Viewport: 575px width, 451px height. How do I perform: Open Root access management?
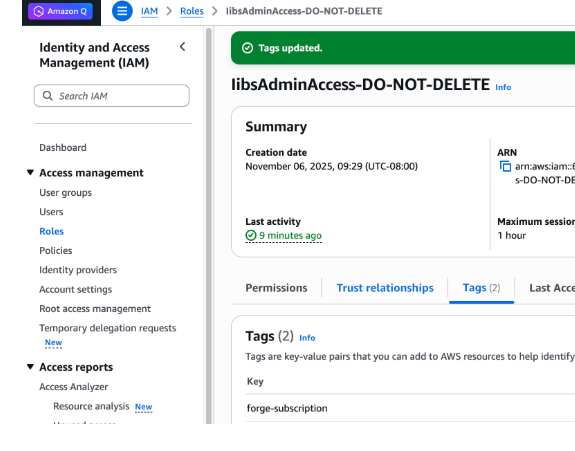click(x=95, y=309)
